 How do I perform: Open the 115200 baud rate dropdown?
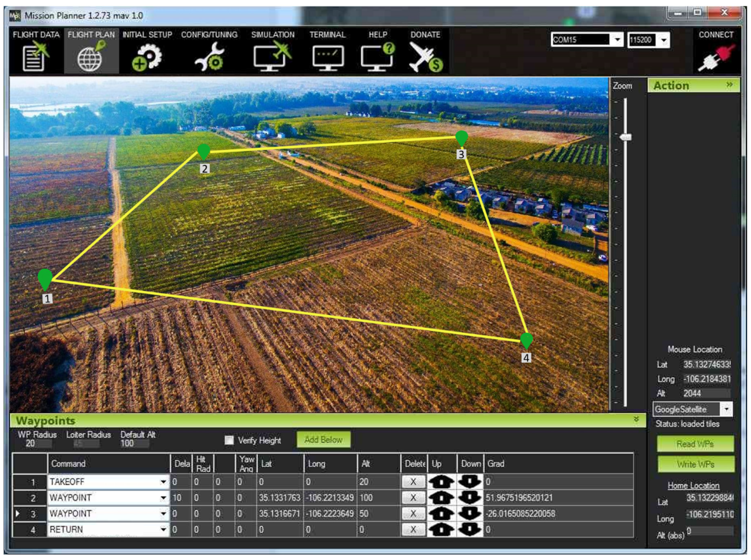[664, 40]
